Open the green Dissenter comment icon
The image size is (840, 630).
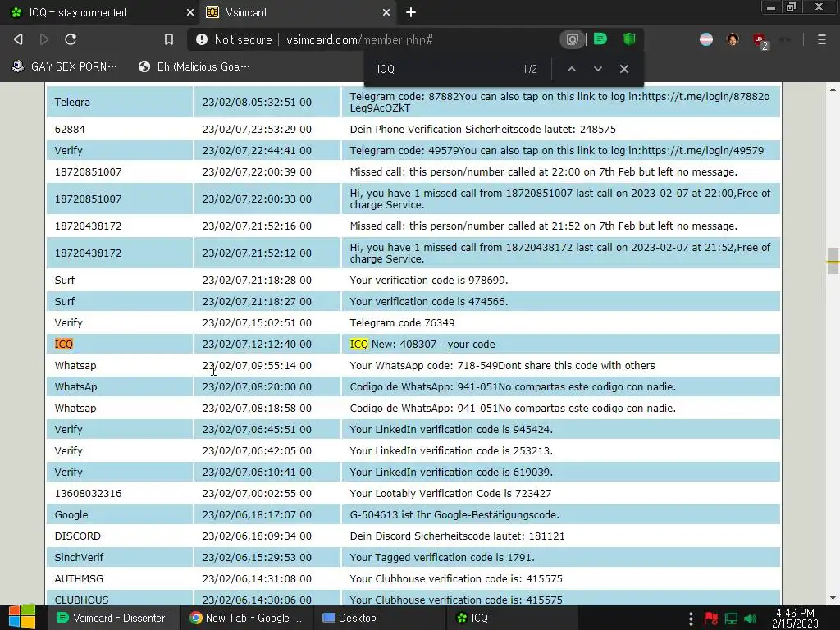[x=600, y=39]
